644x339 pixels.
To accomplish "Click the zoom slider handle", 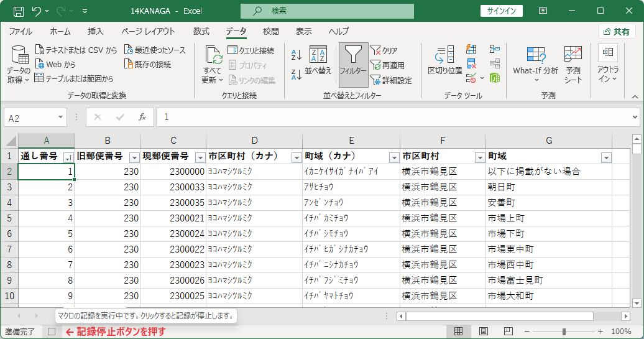I will [564, 331].
